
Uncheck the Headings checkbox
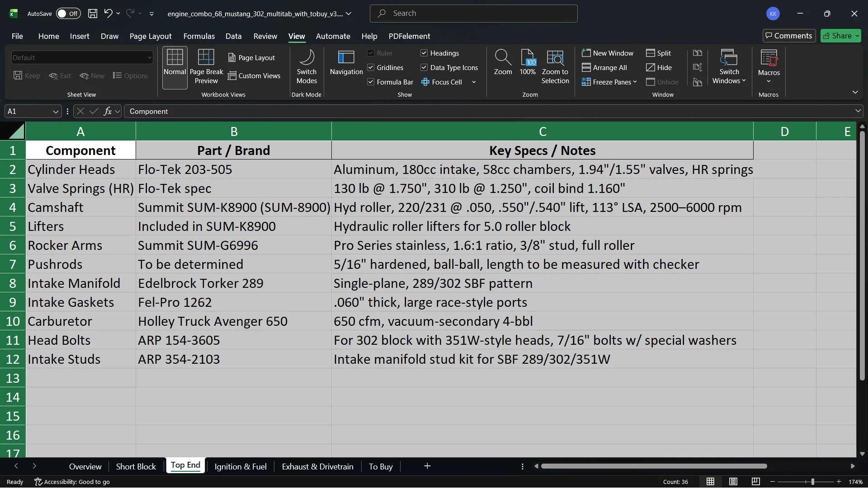click(x=424, y=53)
